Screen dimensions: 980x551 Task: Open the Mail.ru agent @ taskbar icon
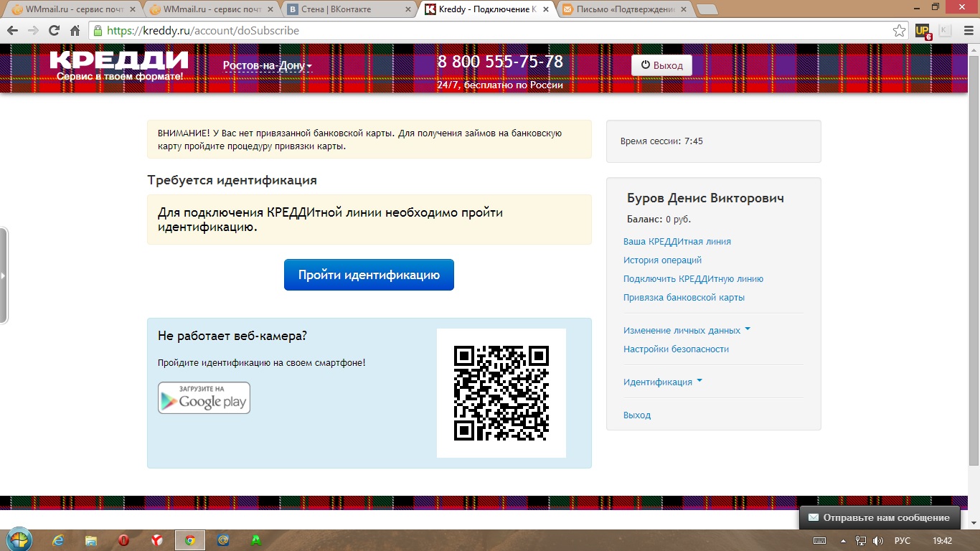(x=223, y=540)
